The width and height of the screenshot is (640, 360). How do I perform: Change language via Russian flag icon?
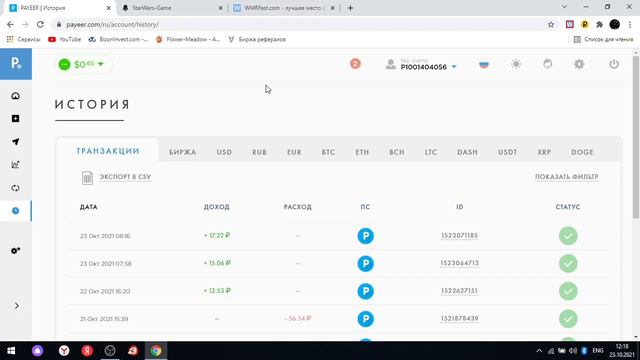click(484, 64)
